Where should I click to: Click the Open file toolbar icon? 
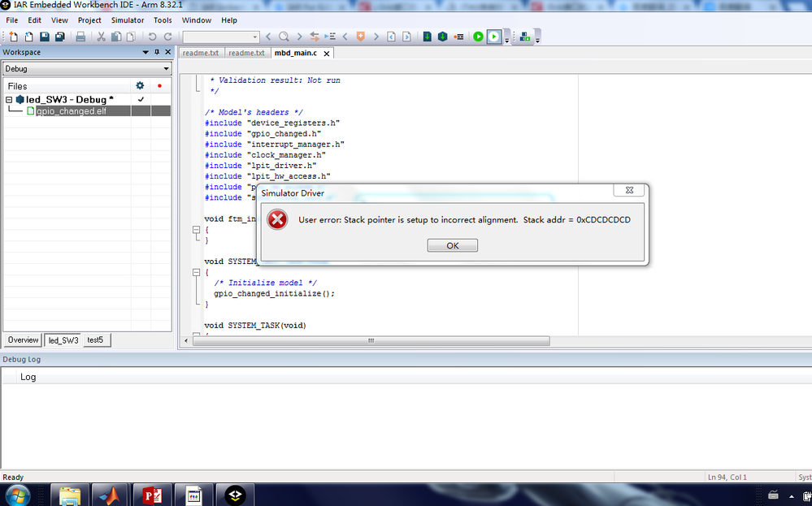(x=29, y=37)
